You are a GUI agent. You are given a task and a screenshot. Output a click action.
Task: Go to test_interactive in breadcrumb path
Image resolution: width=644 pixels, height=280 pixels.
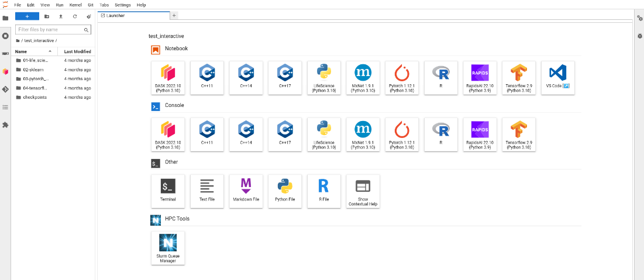point(39,41)
